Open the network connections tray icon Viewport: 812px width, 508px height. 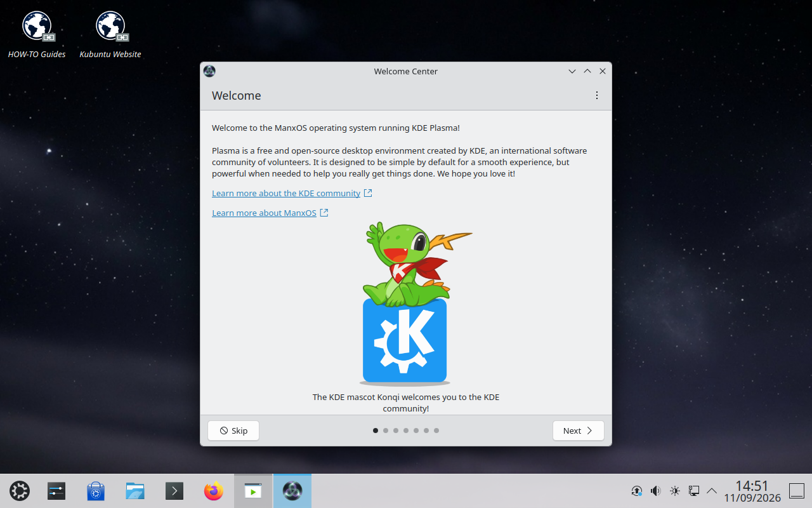[x=694, y=491]
